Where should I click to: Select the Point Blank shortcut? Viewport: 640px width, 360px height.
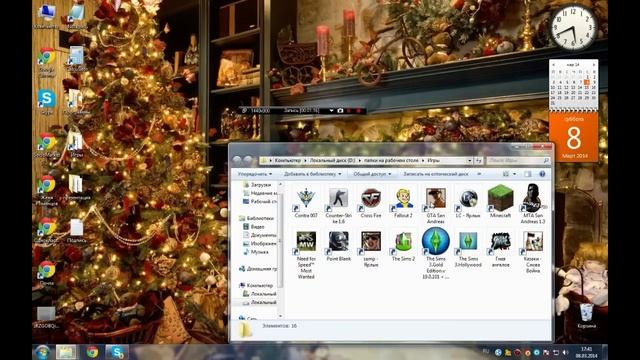338,246
